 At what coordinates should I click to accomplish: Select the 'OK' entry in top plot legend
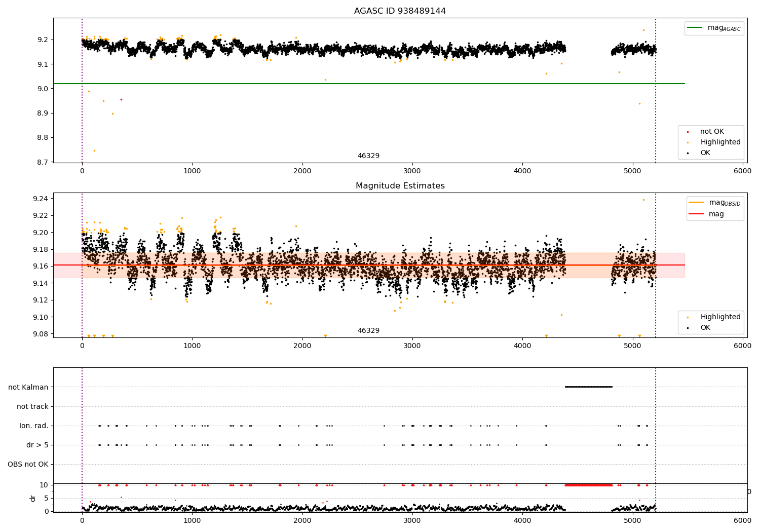(x=705, y=153)
